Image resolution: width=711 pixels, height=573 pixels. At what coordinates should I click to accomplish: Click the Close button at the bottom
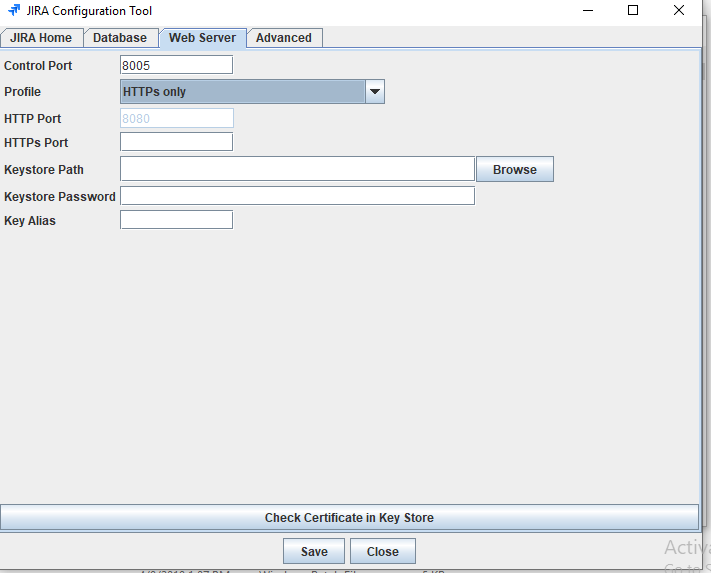(383, 551)
